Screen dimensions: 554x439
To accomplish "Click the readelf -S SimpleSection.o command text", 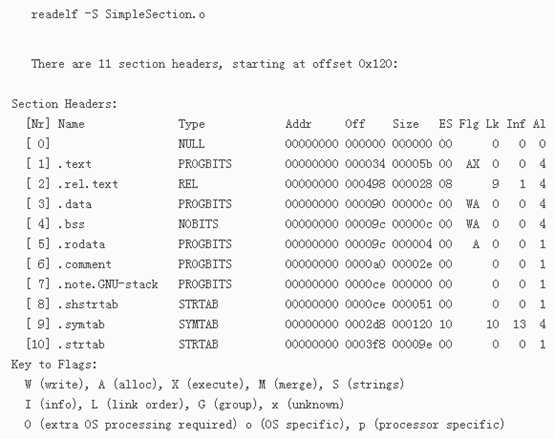I will tap(118, 14).
